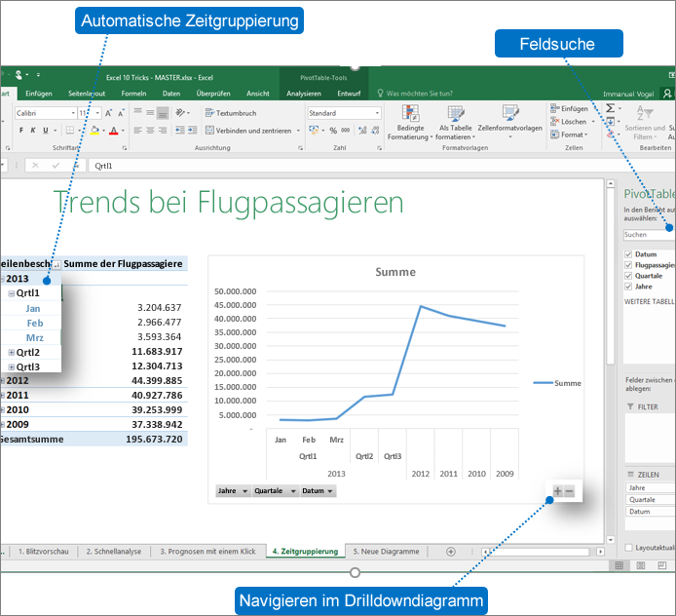Open the Analysieren tab
676x616 pixels.
coord(304,94)
